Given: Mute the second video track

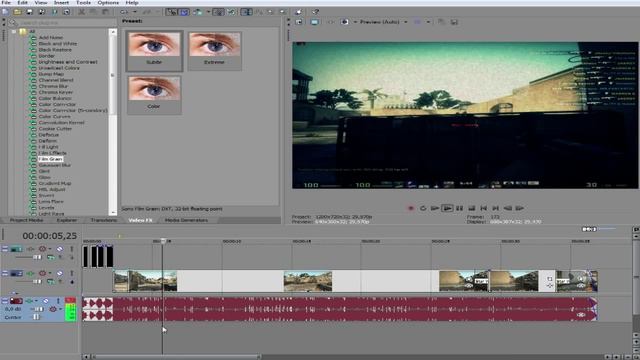Looking at the screenshot, I should (x=60, y=273).
